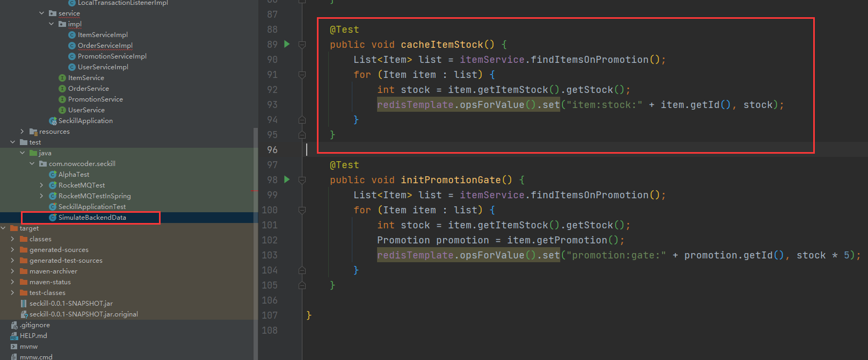Expand the resources folder
The width and height of the screenshot is (868, 360).
(23, 132)
